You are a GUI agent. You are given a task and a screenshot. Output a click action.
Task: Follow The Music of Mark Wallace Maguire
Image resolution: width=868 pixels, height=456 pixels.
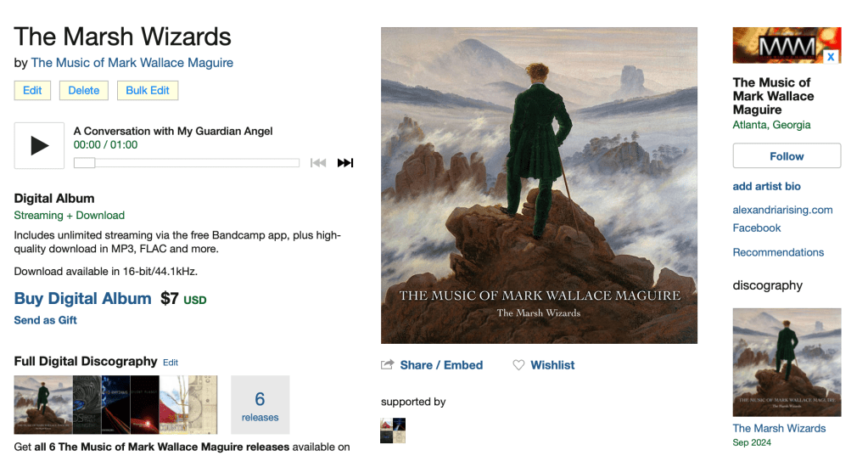click(787, 155)
